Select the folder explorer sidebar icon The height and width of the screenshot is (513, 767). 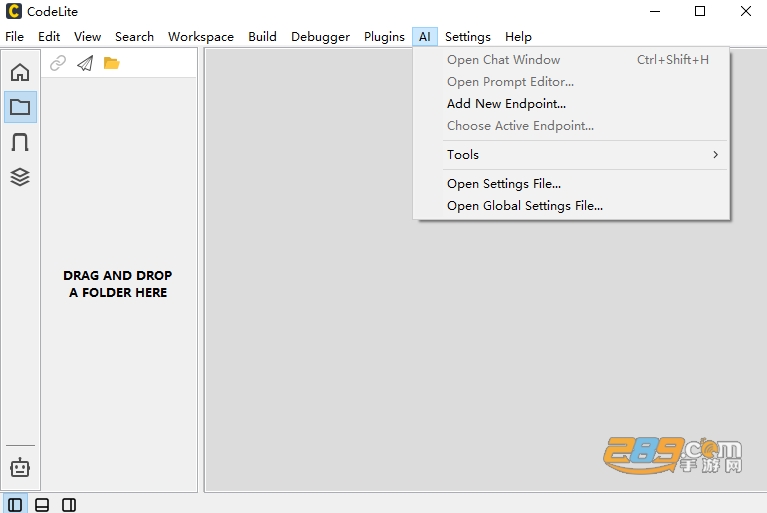tap(20, 107)
